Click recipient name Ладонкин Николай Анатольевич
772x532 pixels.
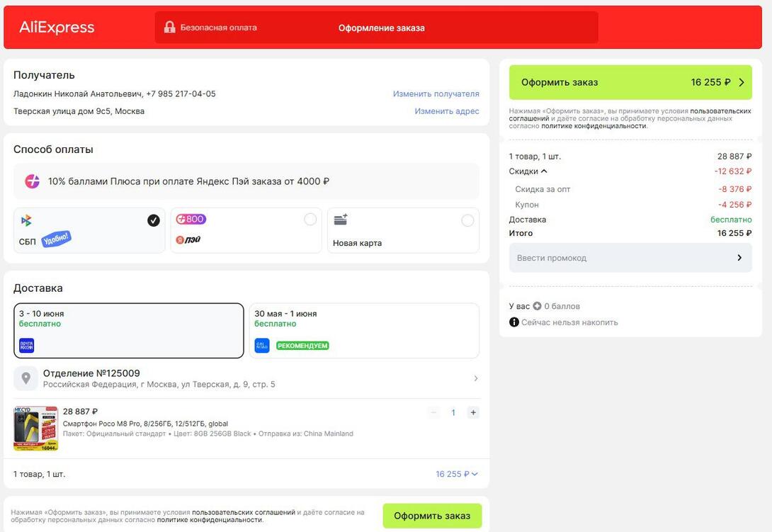tap(77, 94)
